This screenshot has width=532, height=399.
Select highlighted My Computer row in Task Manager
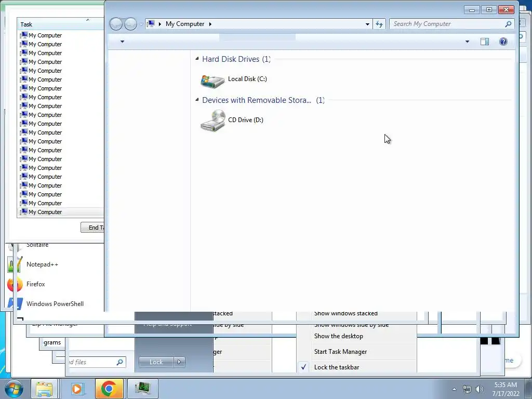click(60, 212)
